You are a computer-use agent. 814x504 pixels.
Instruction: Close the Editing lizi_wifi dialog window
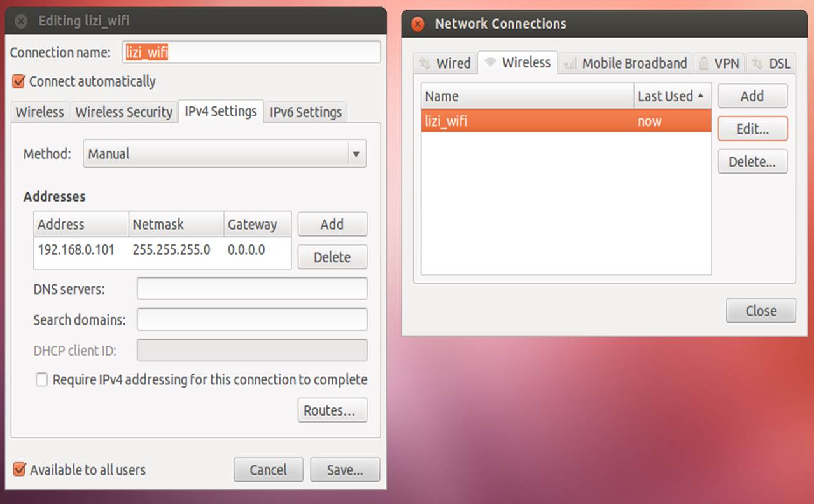click(x=21, y=22)
